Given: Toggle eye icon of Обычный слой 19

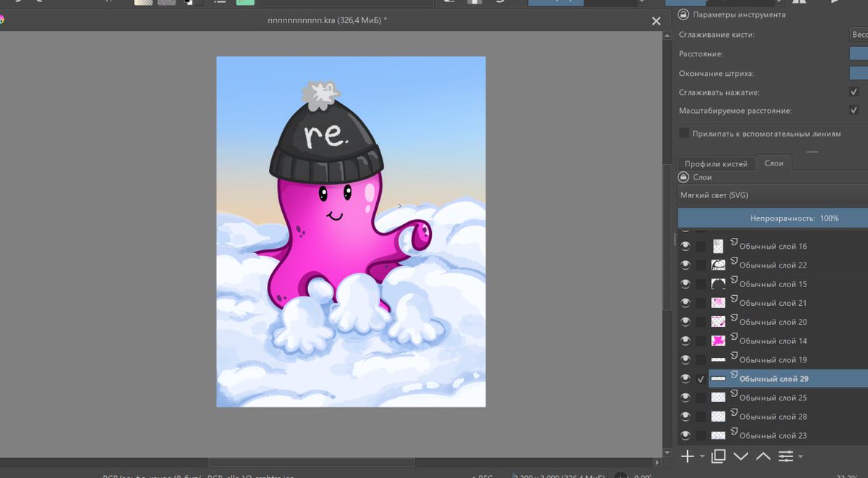Looking at the screenshot, I should 685,359.
